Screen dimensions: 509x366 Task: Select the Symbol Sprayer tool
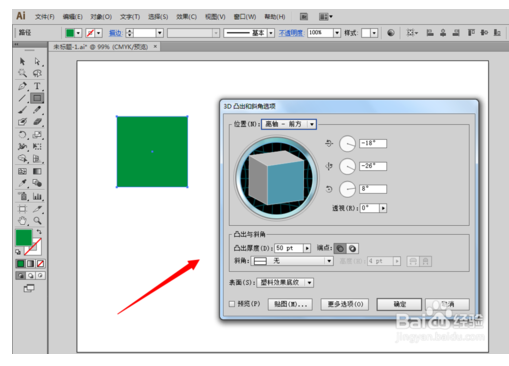[x=22, y=196]
